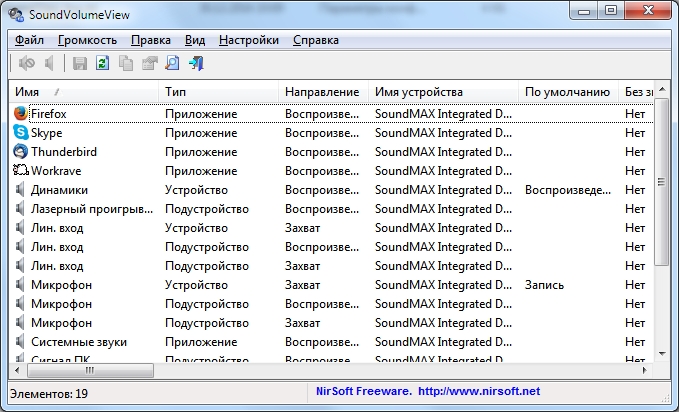Click vertical scrollbar up arrow
This screenshot has height=412, width=679.
(662, 90)
